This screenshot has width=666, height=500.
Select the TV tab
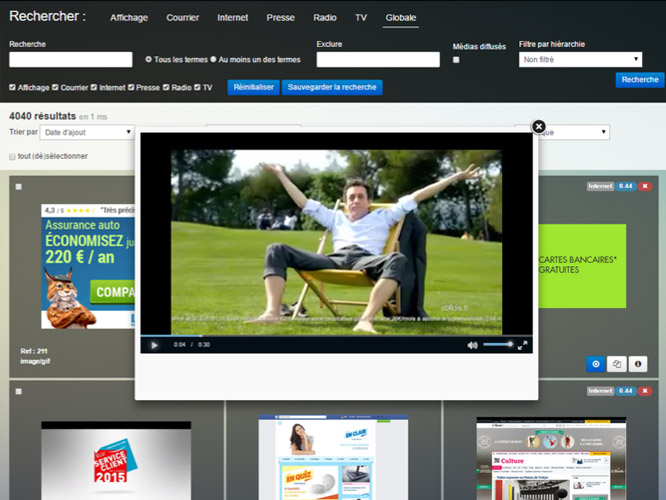click(361, 18)
